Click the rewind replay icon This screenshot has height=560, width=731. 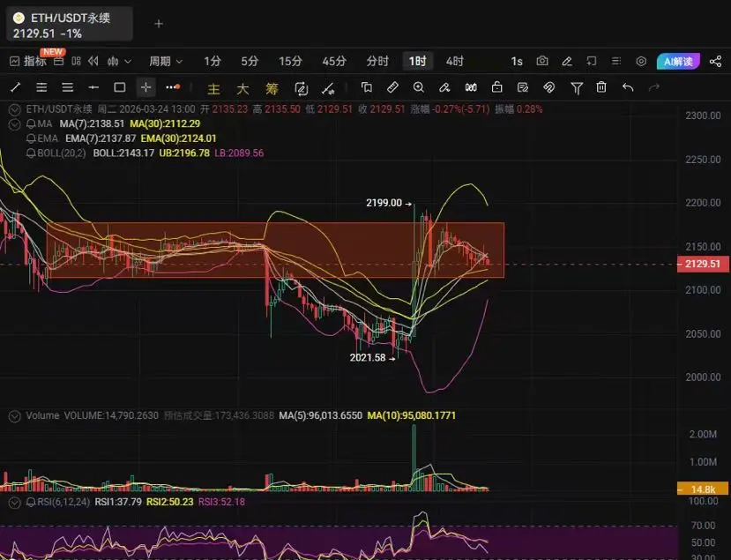tap(93, 61)
